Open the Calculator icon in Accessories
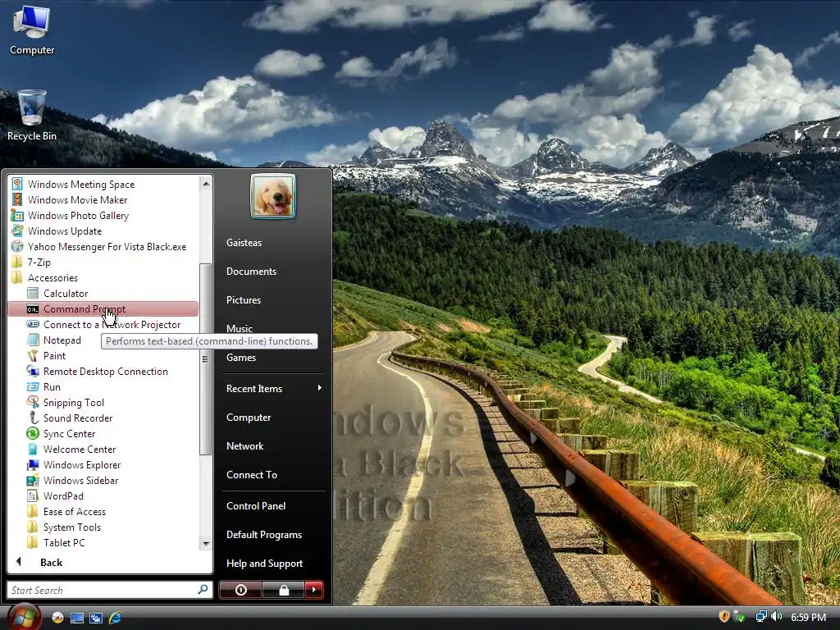The height and width of the screenshot is (630, 840). 33,293
